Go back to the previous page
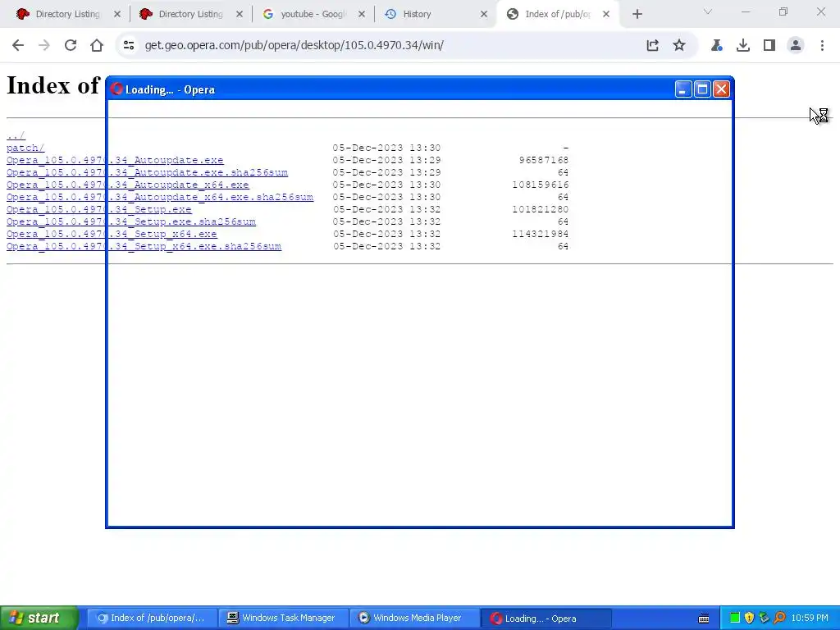Screen dimensions: 840x630 [18, 46]
